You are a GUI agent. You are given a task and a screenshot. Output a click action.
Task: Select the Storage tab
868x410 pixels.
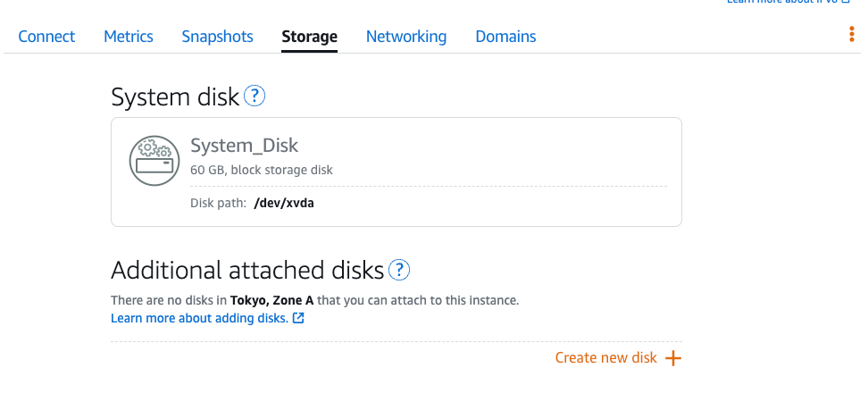coord(310,37)
